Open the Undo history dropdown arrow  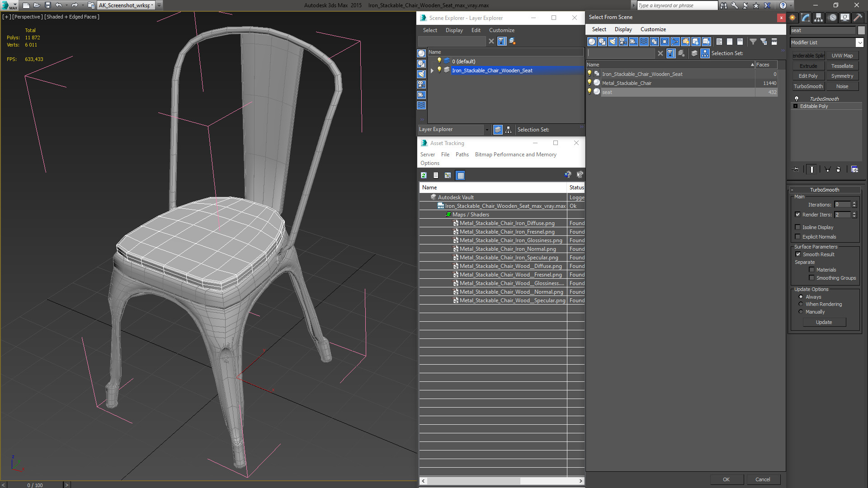pyautogui.click(x=66, y=5)
